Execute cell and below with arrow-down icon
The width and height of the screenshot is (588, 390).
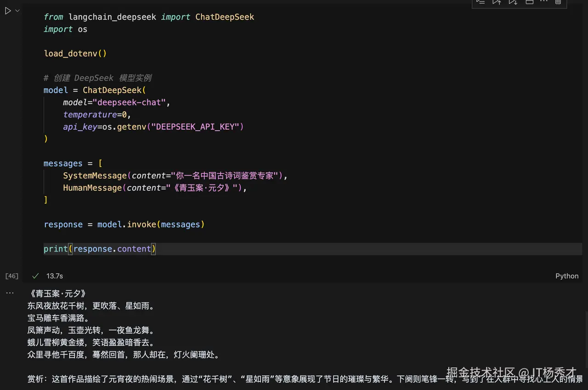[513, 3]
